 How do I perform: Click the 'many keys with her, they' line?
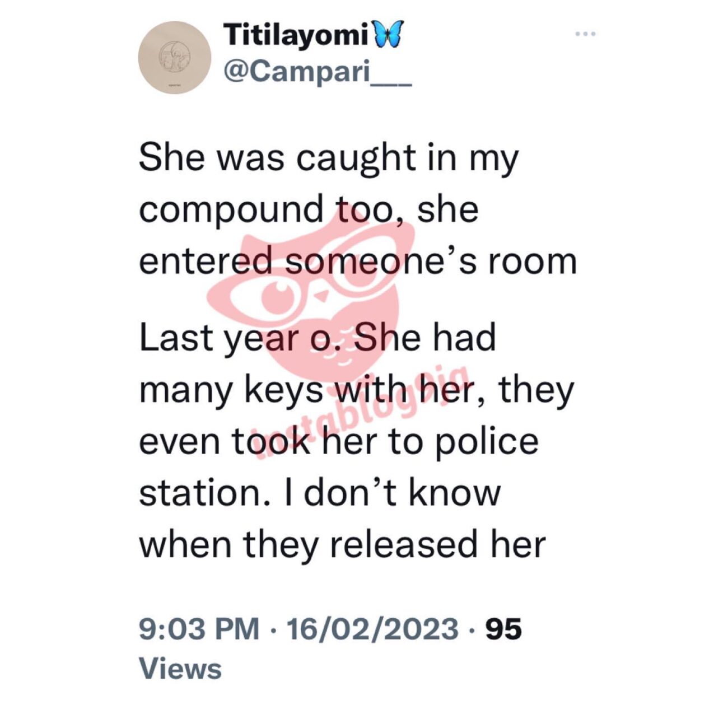point(356,391)
